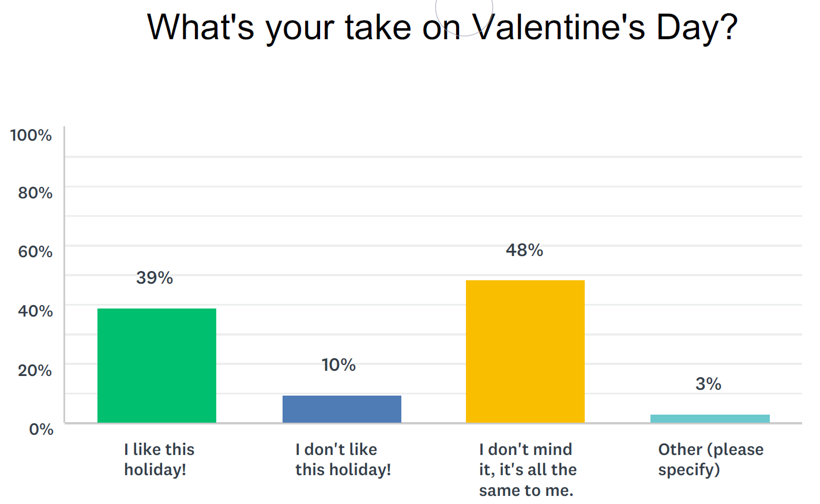This screenshot has width=820, height=504.
Task: Select the 40% y-axis label
Action: pyautogui.click(x=35, y=311)
